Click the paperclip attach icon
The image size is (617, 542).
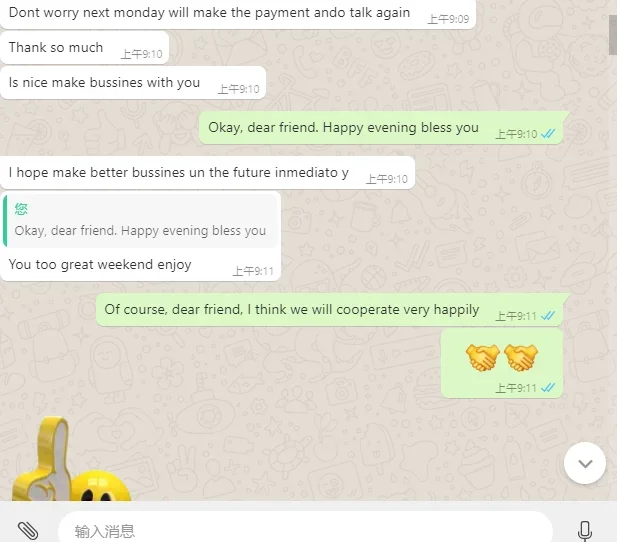[28, 531]
